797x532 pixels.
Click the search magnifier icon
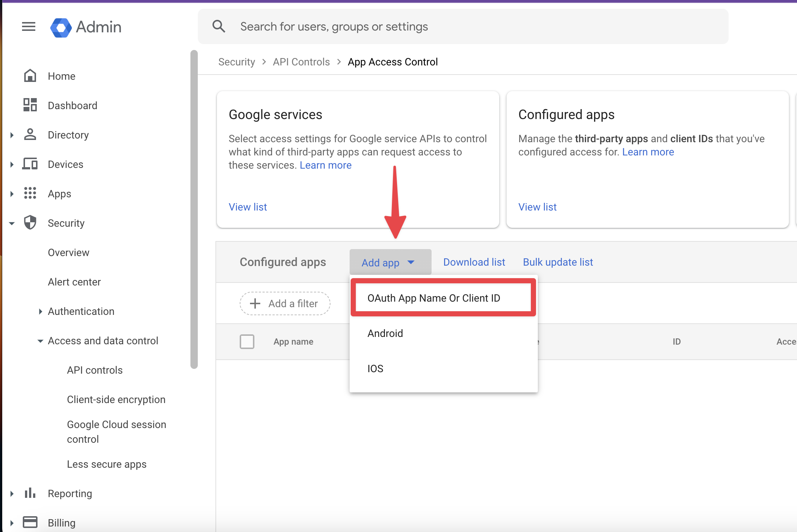(219, 26)
